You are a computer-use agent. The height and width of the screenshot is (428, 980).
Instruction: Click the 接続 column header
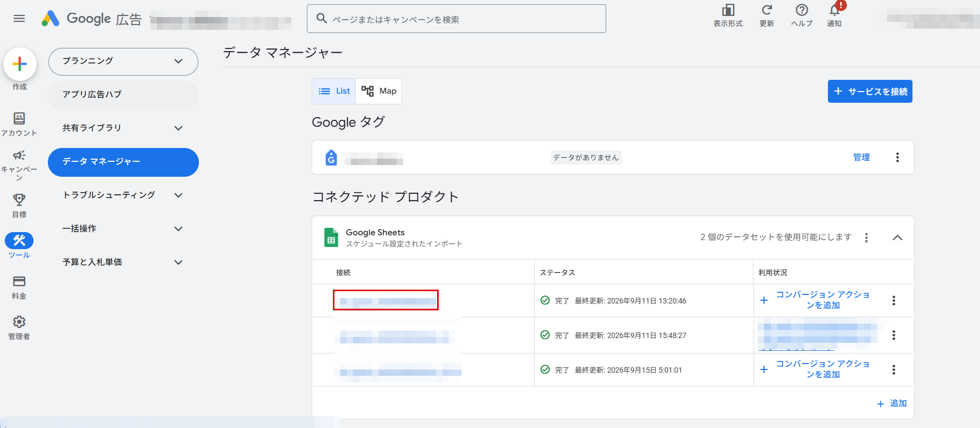click(x=343, y=273)
